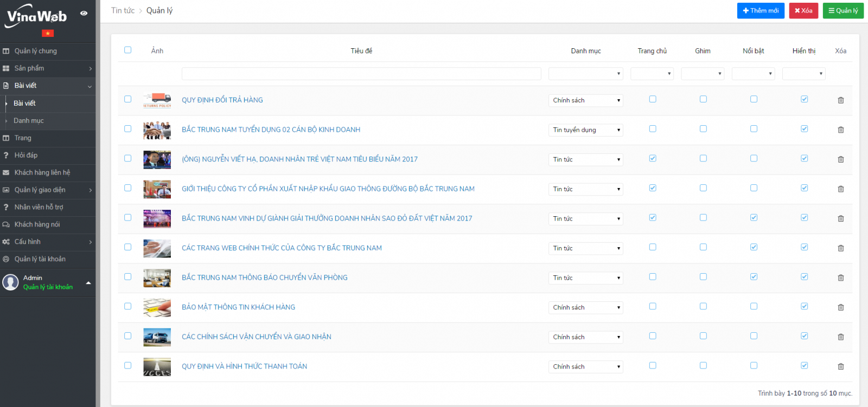Open 'Danh mục' in the sidebar submenu
The image size is (868, 407).
point(29,121)
